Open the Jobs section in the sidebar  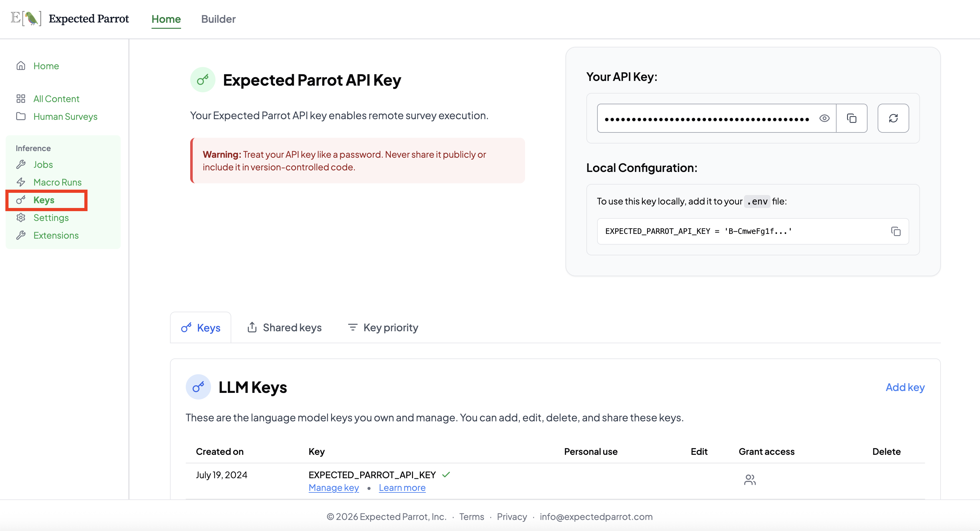point(43,164)
